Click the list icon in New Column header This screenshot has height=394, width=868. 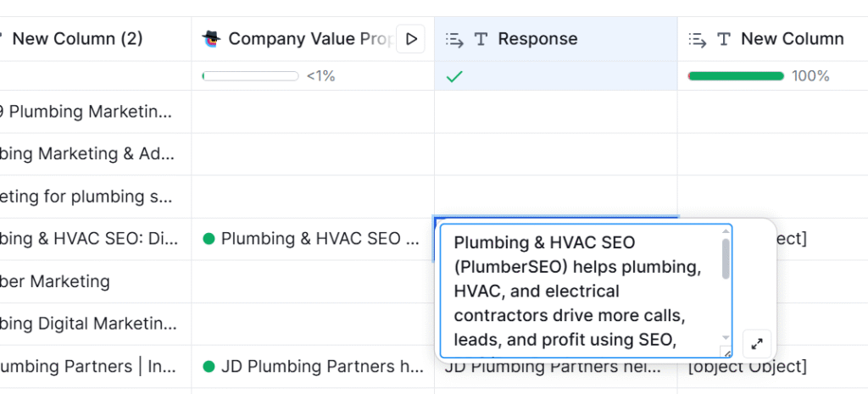pyautogui.click(x=698, y=39)
